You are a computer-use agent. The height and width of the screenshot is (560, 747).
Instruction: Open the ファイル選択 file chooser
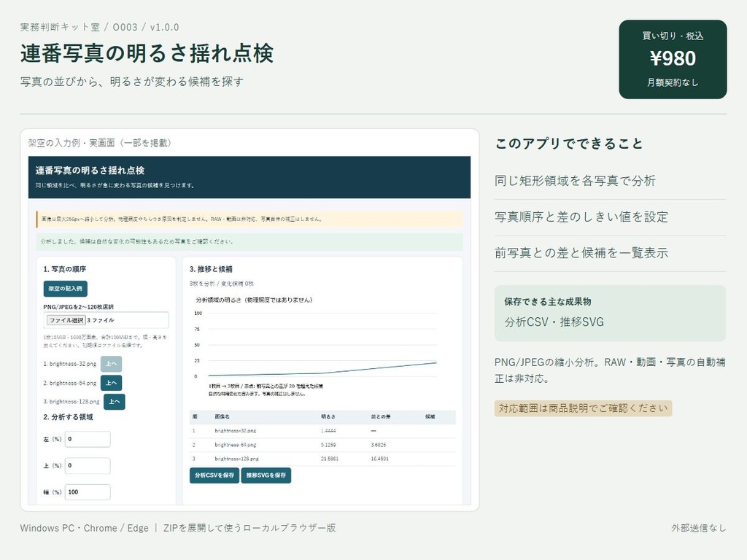click(66, 320)
